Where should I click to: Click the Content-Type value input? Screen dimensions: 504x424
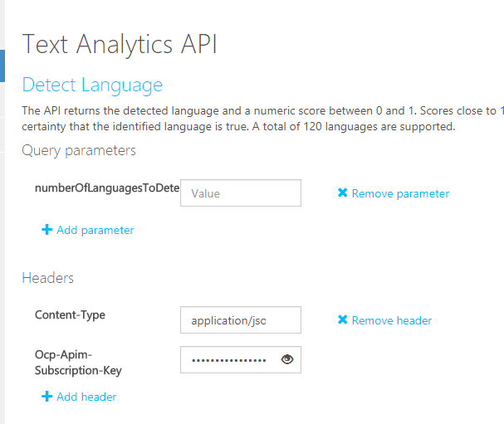click(240, 320)
